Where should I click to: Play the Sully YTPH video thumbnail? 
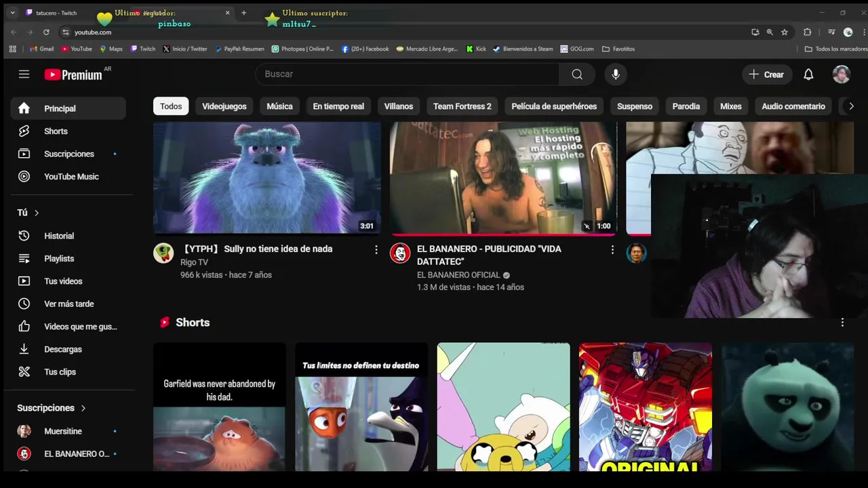tap(267, 178)
